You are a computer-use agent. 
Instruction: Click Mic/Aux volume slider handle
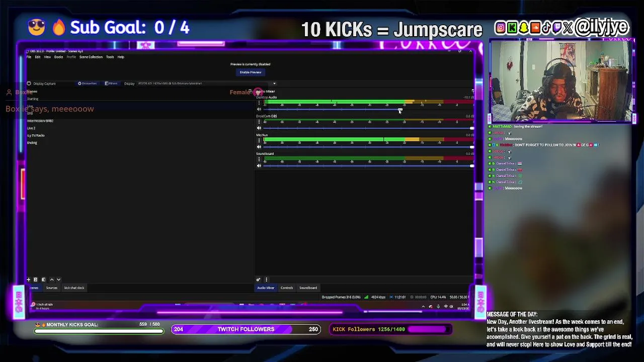[x=471, y=147]
